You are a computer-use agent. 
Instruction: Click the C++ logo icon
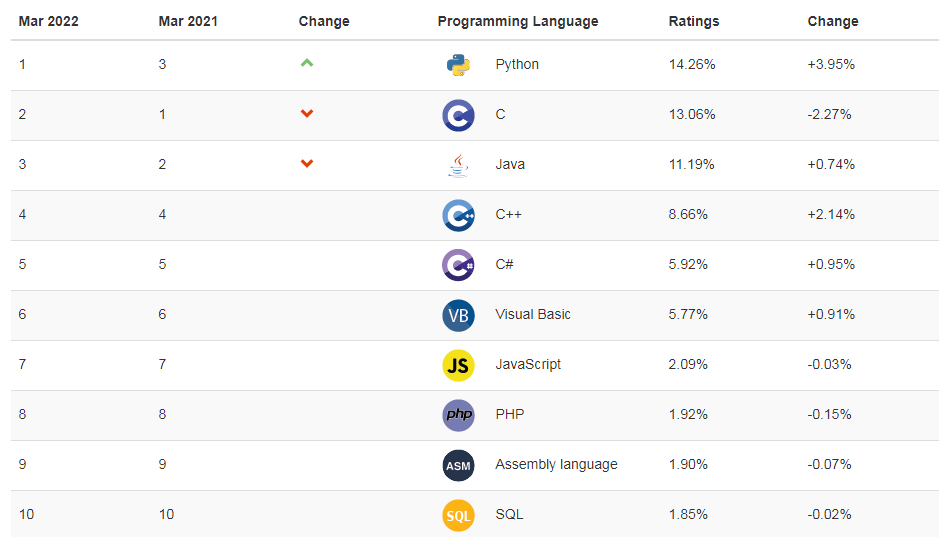[458, 215]
